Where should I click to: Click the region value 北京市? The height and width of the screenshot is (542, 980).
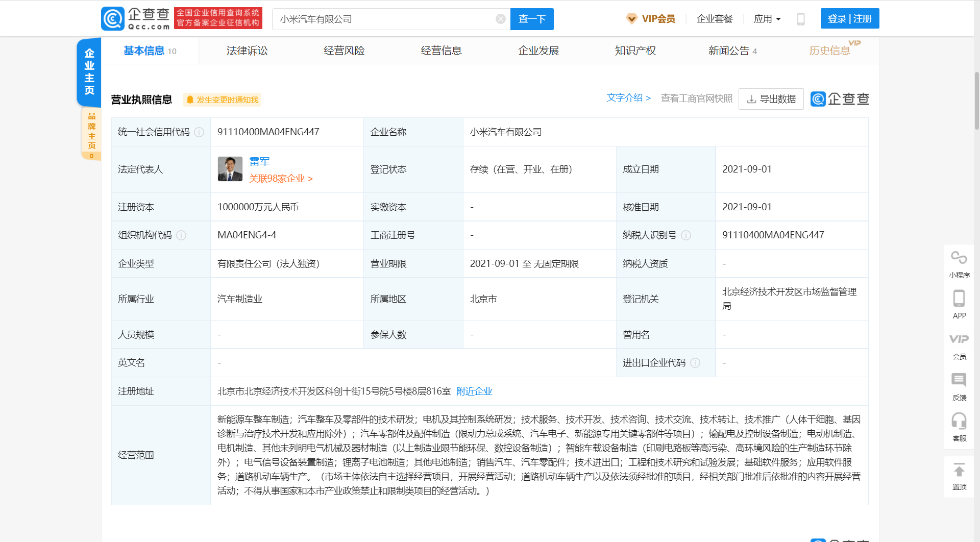(483, 299)
